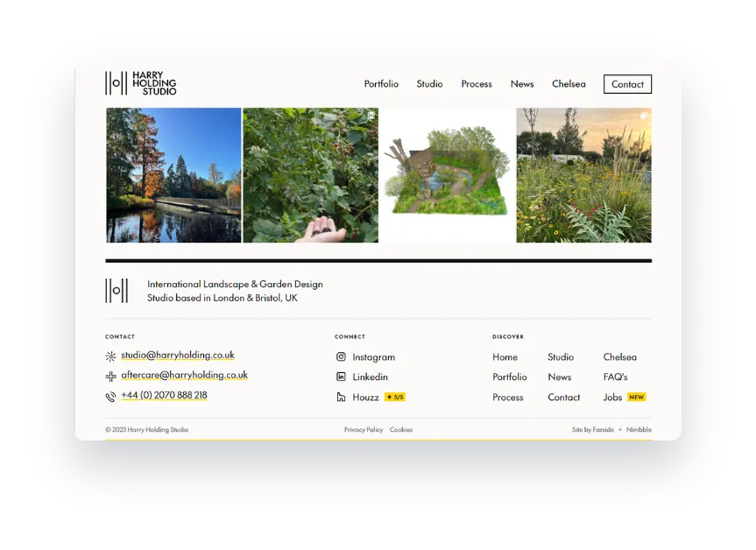The width and height of the screenshot is (756, 550).
Task: Click the phone icon beside the number
Action: (x=110, y=397)
